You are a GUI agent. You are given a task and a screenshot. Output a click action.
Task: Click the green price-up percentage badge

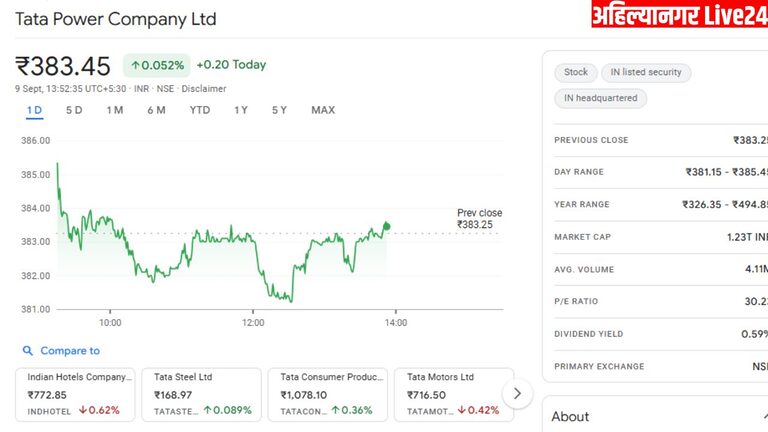157,65
